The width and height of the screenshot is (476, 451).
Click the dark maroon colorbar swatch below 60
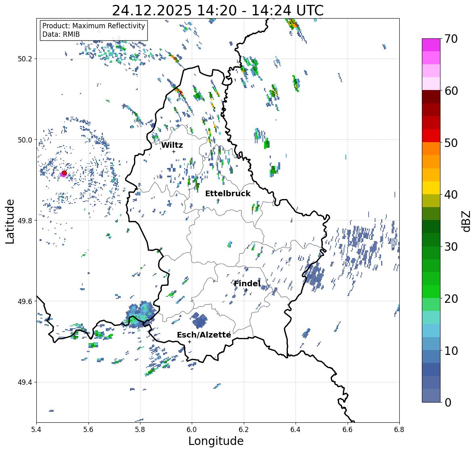(431, 96)
